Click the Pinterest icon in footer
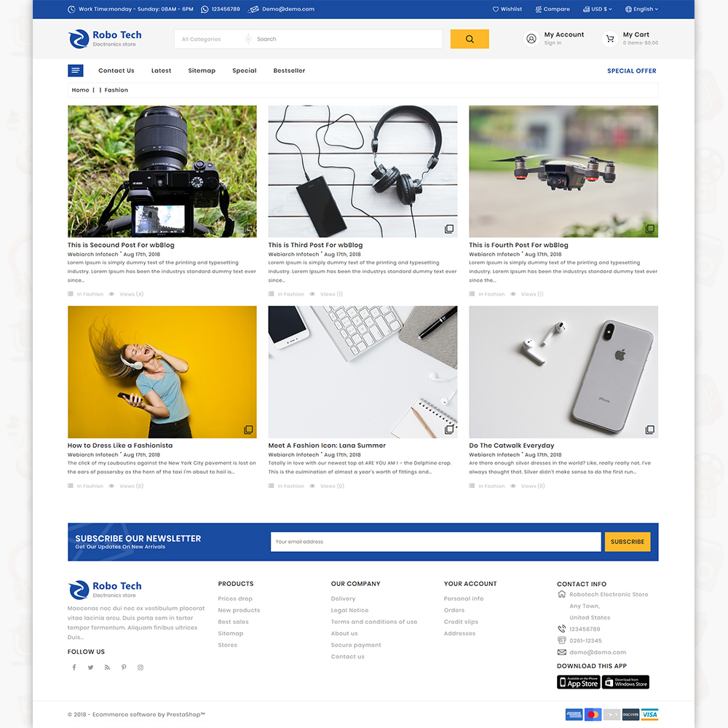The height and width of the screenshot is (728, 728). (x=124, y=668)
